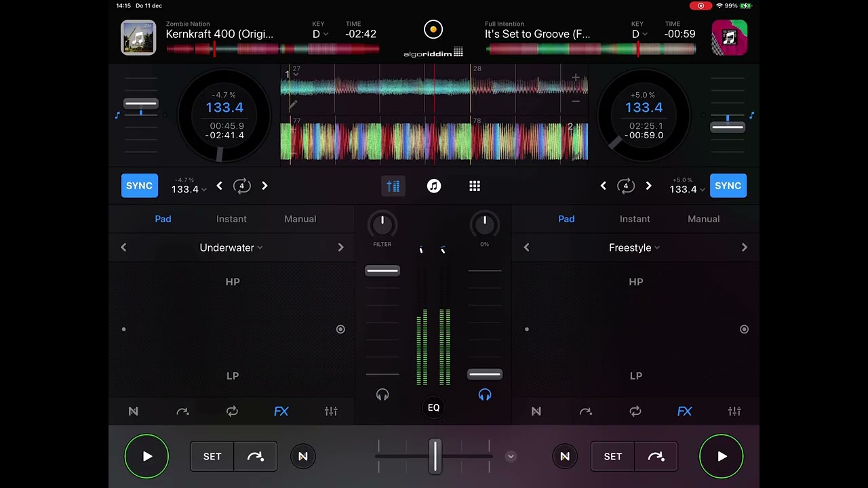
Task: Select the Pad tab on left deck
Action: coord(163,219)
